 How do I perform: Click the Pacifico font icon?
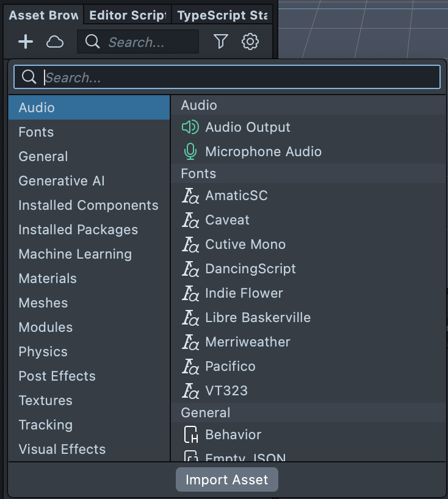(x=190, y=367)
